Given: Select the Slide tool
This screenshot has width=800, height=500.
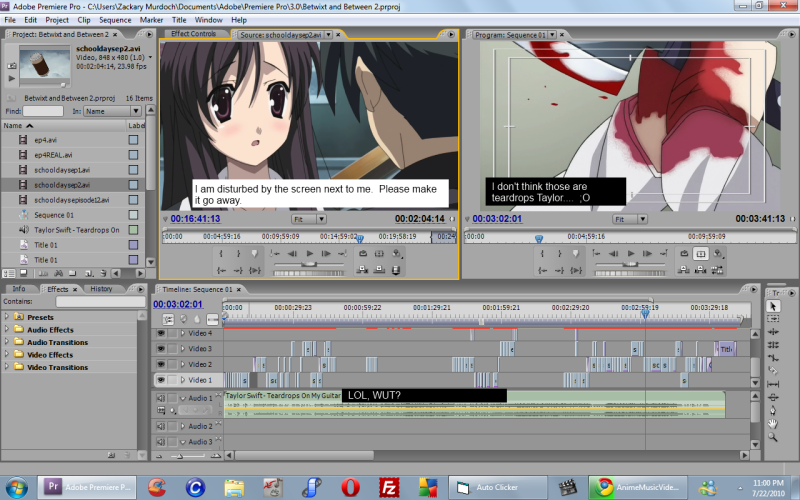Looking at the screenshot, I should point(772,397).
